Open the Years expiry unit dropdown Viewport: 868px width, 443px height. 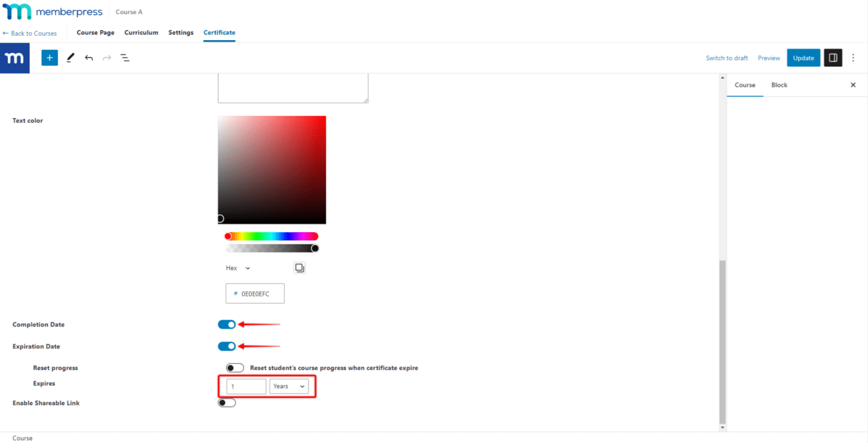(x=289, y=387)
